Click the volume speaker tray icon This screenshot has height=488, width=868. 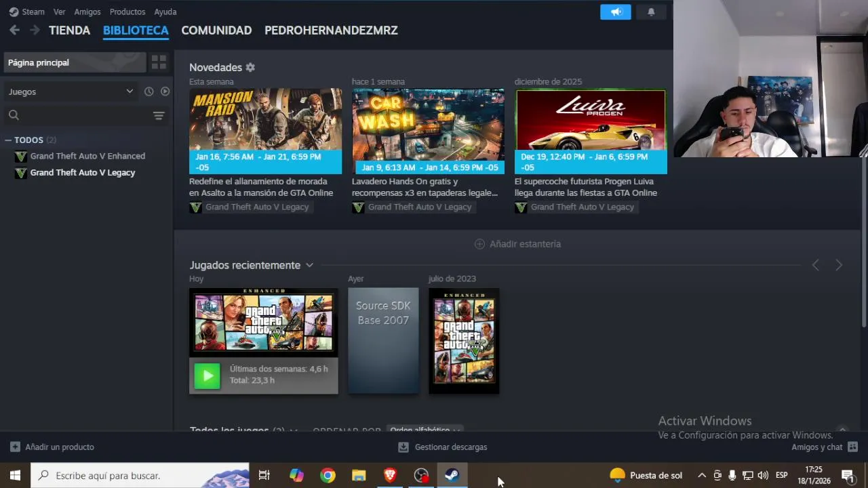763,475
